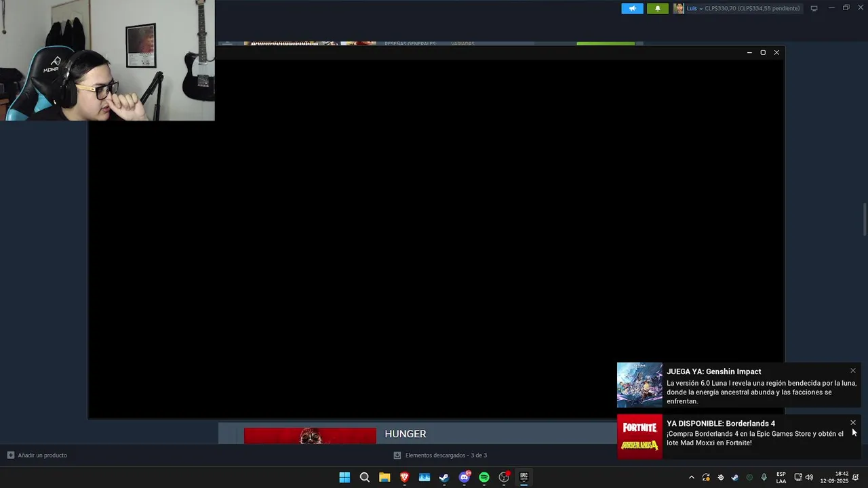Open clock showing 18:42 12-09-2025
The width and height of the screenshot is (868, 488).
(834, 477)
